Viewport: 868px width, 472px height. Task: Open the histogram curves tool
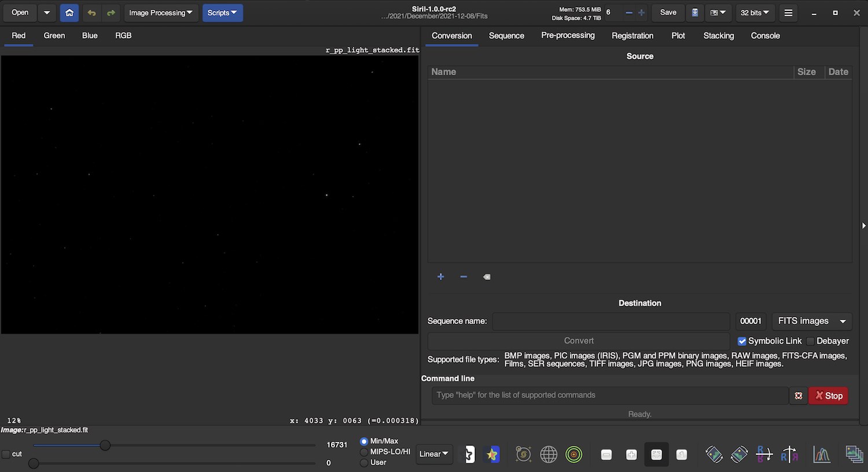pyautogui.click(x=821, y=455)
